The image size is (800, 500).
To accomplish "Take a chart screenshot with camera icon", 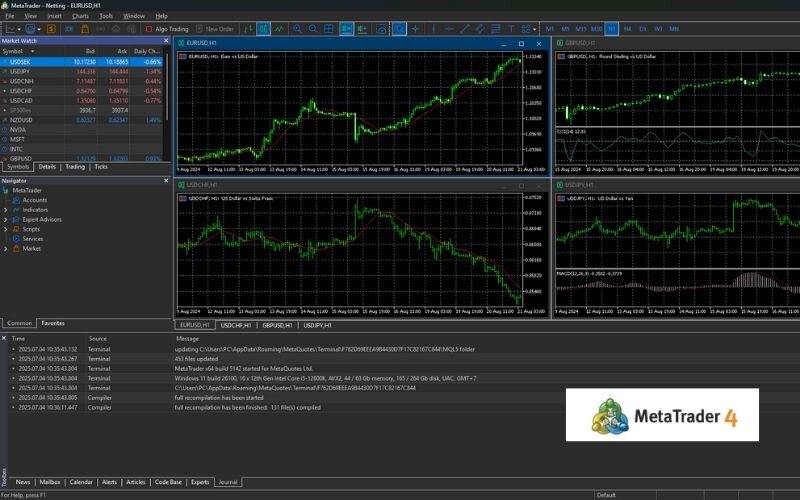I will click(x=382, y=29).
